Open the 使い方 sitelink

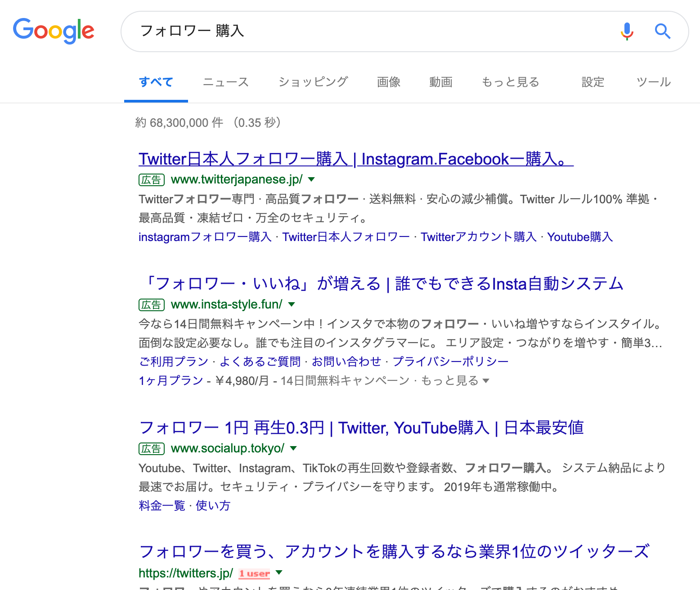[x=213, y=505]
